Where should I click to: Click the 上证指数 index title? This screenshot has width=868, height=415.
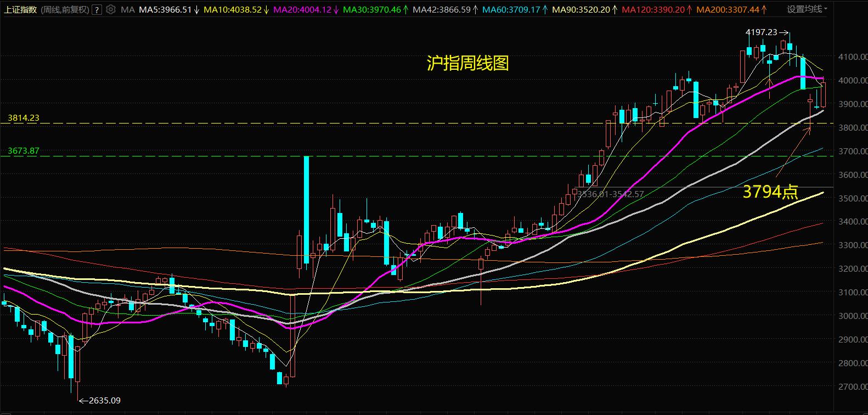pos(20,9)
